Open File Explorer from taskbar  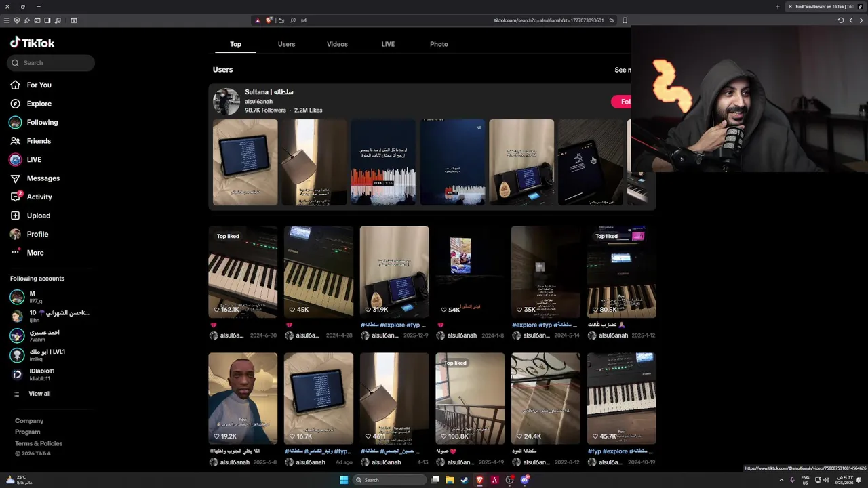coord(450,480)
